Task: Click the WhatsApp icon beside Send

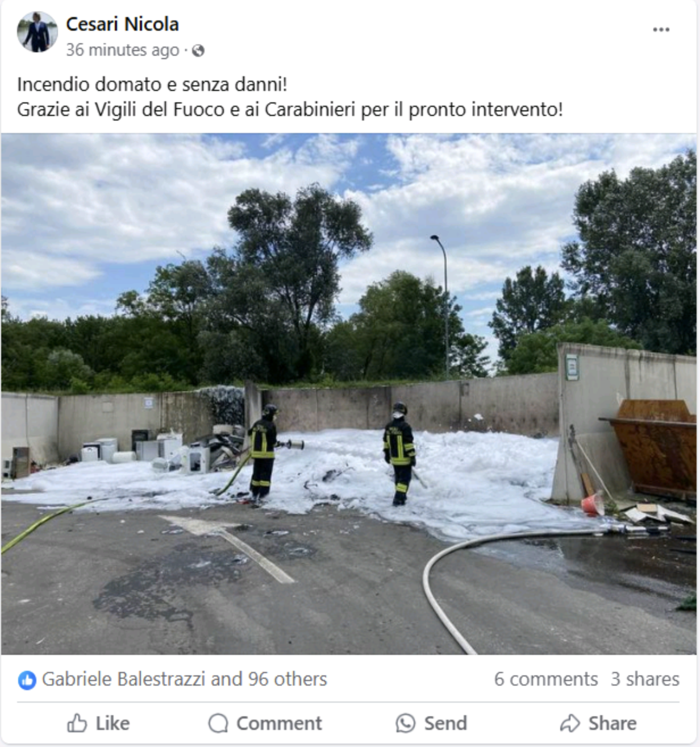Action: pyautogui.click(x=405, y=723)
